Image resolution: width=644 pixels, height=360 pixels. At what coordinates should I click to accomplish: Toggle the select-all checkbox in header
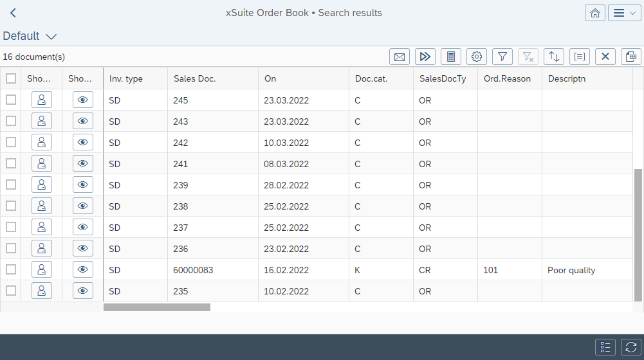[11, 78]
